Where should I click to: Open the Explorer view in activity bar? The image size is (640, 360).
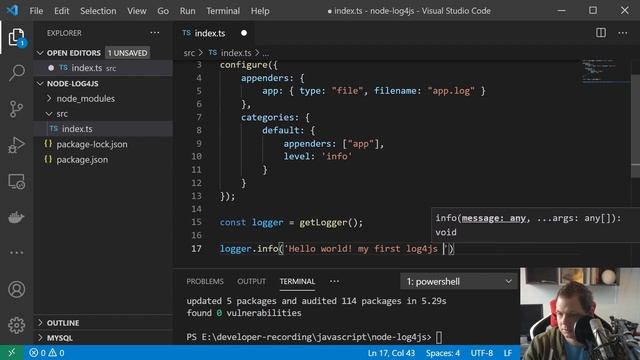pos(16,37)
